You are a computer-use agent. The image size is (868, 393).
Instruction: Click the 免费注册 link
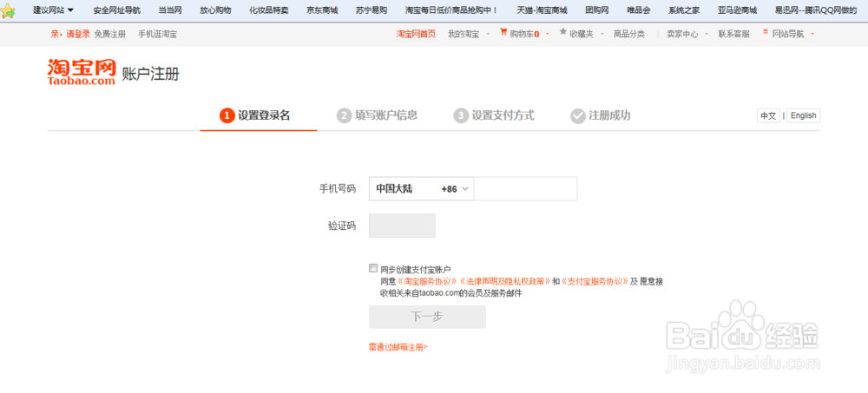coord(109,34)
